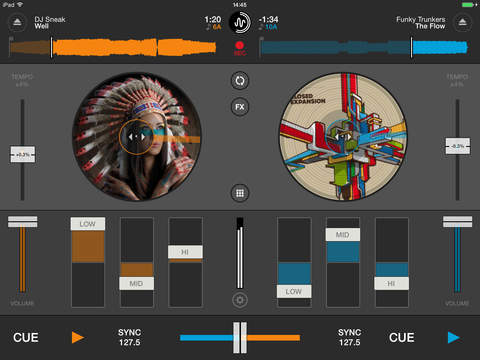Tap the Closed Expansion album art platter
480x360 pixels.
(343, 137)
